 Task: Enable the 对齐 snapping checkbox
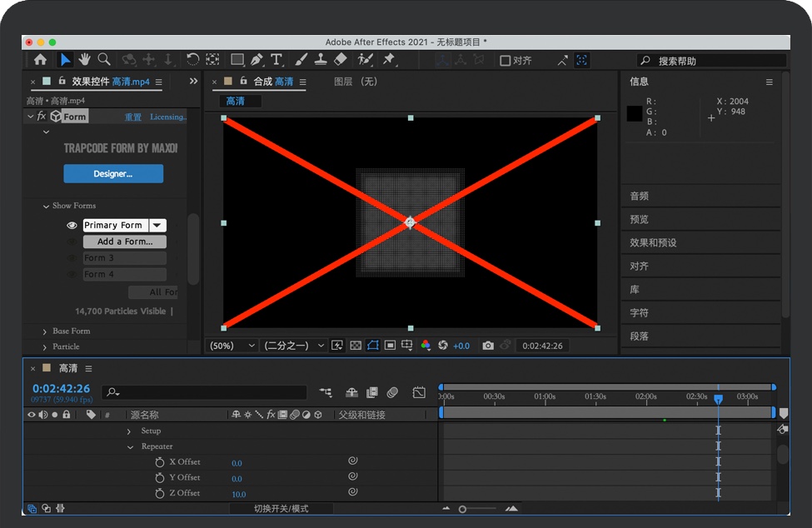505,61
